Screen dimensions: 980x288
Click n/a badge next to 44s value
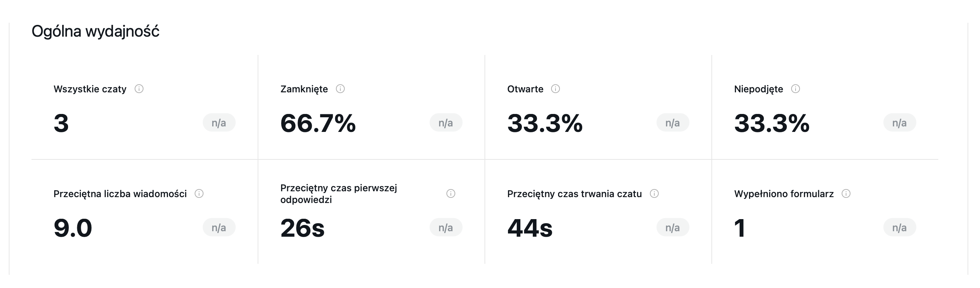pos(673,228)
